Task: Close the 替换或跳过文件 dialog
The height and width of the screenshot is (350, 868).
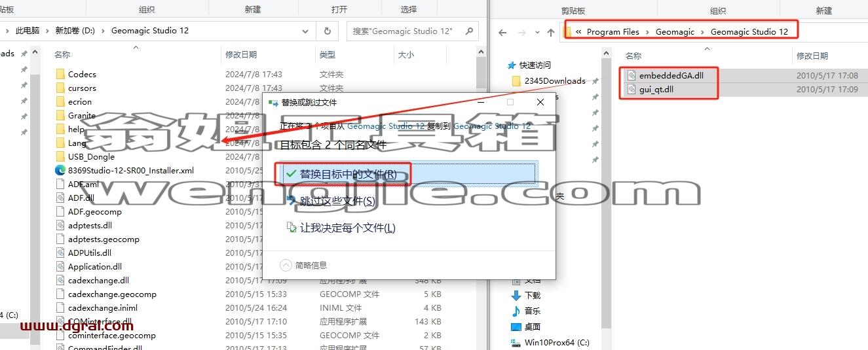Action: (x=540, y=103)
